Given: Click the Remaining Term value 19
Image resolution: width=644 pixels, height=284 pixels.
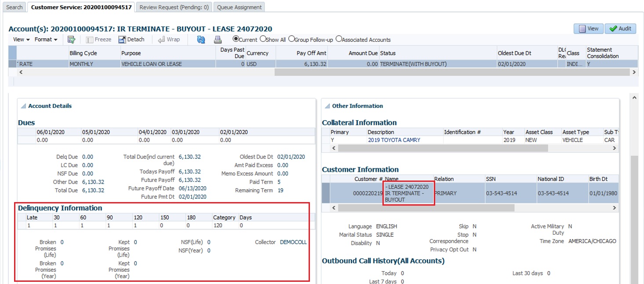Looking at the screenshot, I should 280,191.
